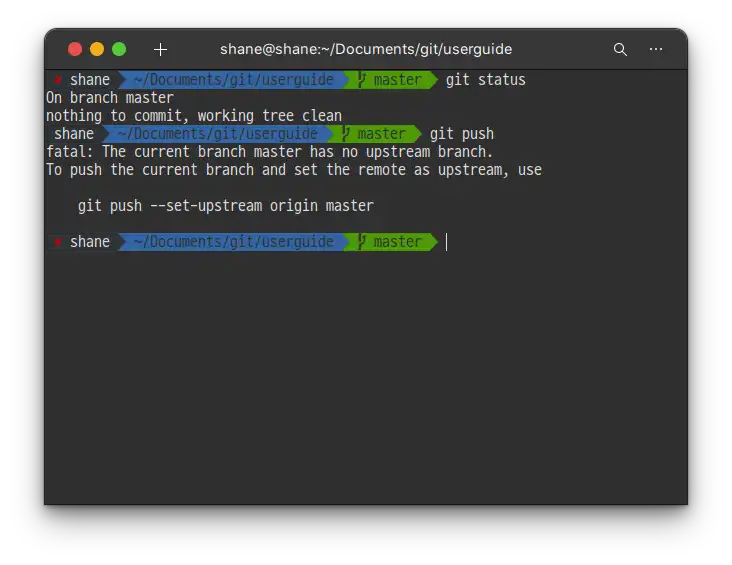Image resolution: width=732 pixels, height=565 pixels.
Task: Open the terminal search magnifier
Action: 620,49
